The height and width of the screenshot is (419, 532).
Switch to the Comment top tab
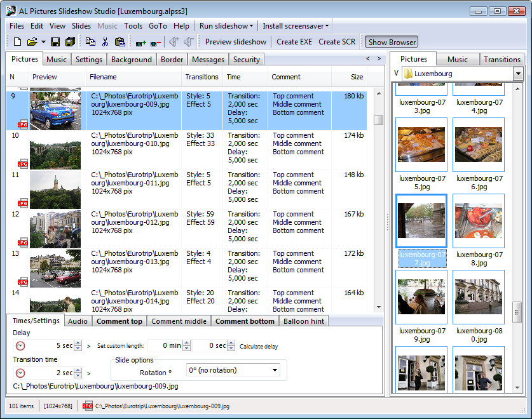pyautogui.click(x=119, y=321)
